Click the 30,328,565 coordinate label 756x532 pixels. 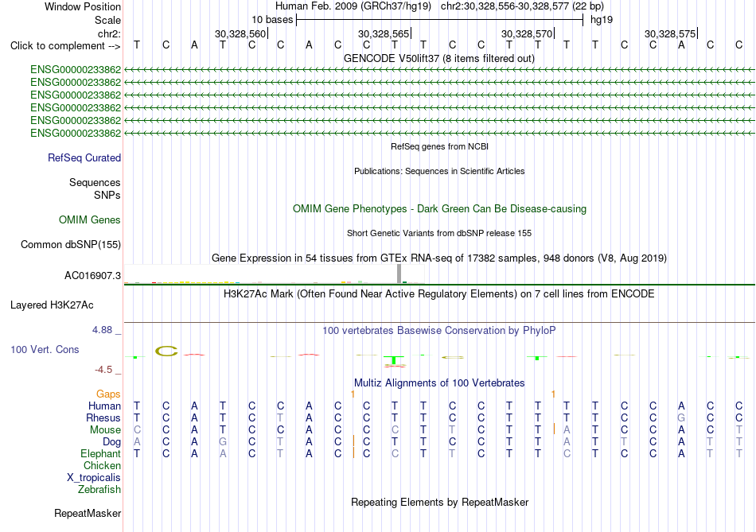coord(384,33)
